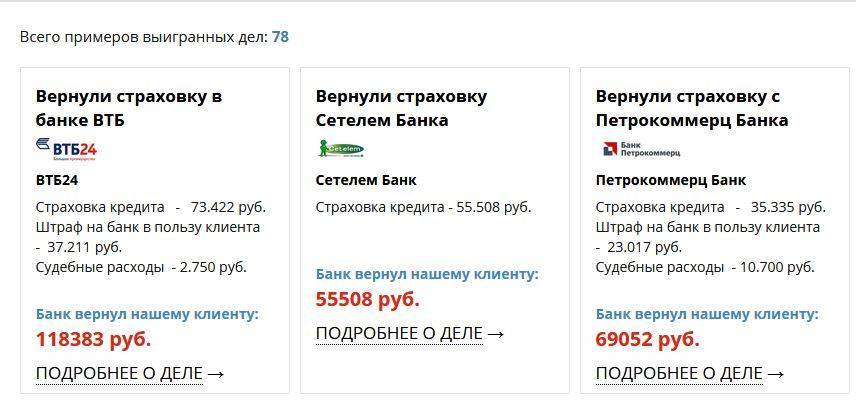This screenshot has height=404, width=856.
Task: Click bold "Петрокоммерц Банк" name below the logo
Action: pyautogui.click(x=670, y=180)
